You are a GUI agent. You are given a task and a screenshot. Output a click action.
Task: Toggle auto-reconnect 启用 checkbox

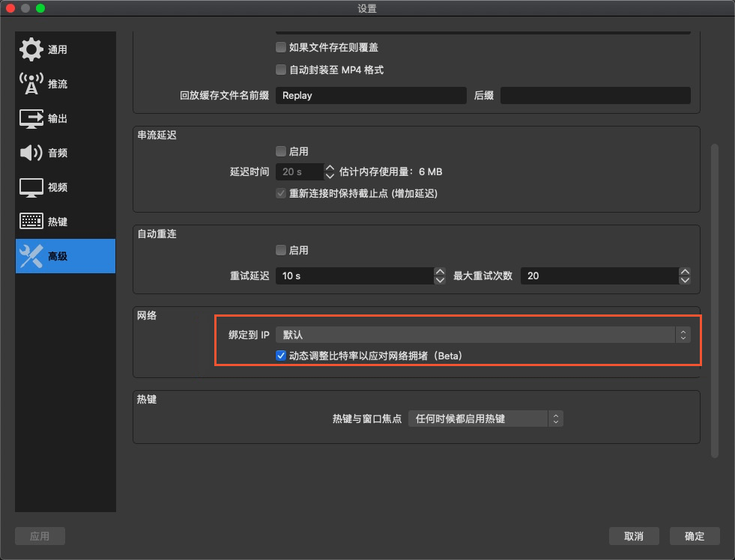(x=281, y=250)
